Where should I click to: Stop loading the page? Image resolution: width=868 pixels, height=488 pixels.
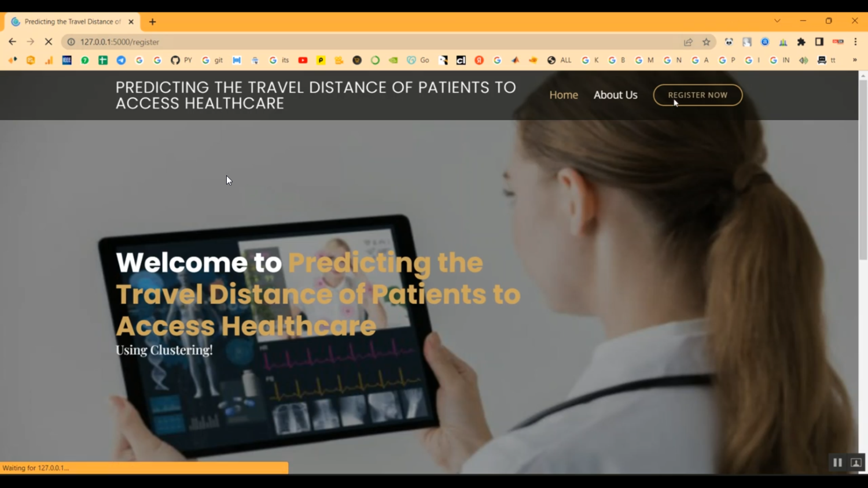[x=49, y=42]
